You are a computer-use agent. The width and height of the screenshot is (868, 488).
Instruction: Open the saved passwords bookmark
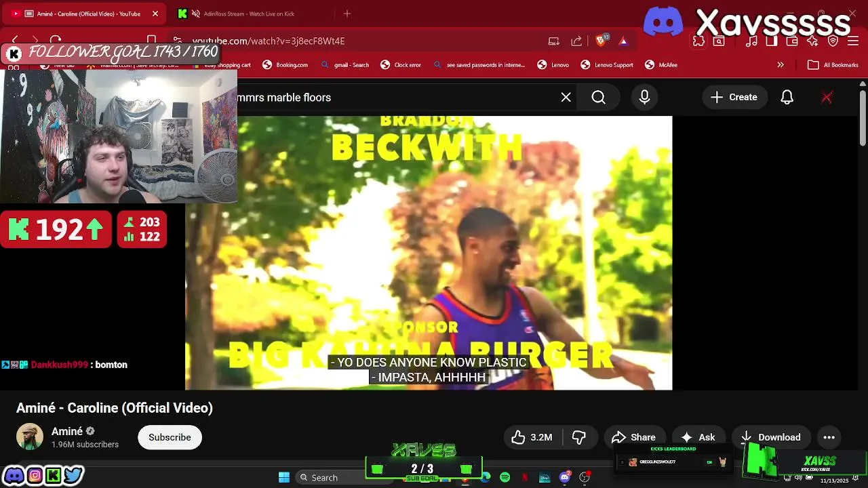[x=479, y=65]
